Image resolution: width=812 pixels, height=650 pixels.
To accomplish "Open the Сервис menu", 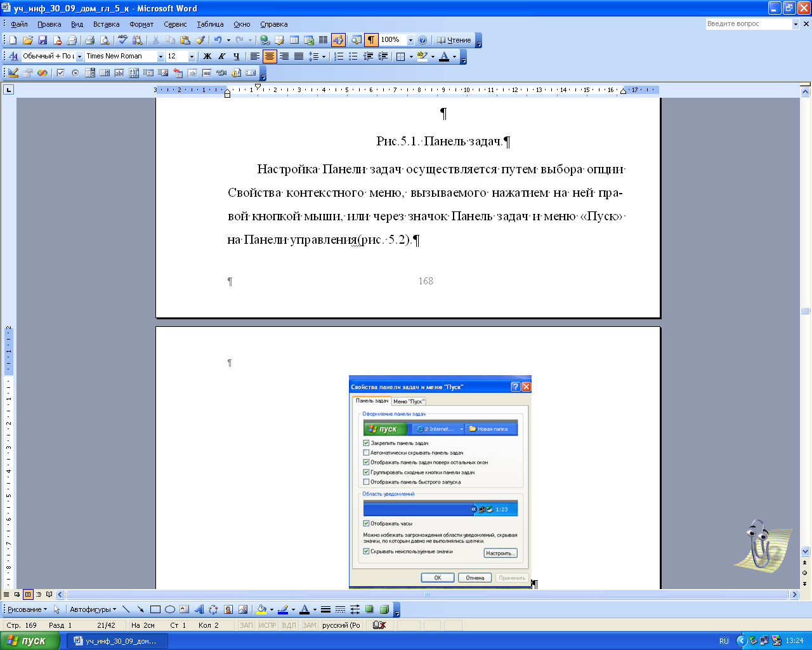I will click(175, 24).
